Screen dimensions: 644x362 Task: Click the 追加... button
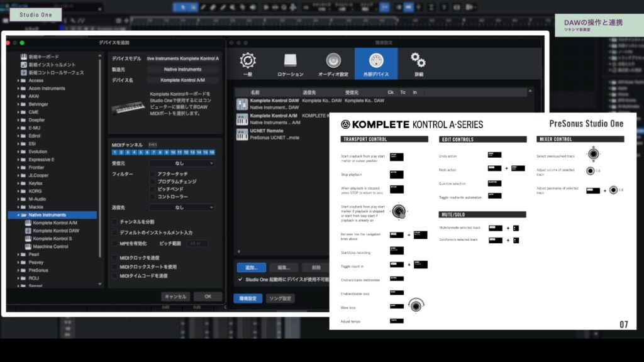point(252,268)
